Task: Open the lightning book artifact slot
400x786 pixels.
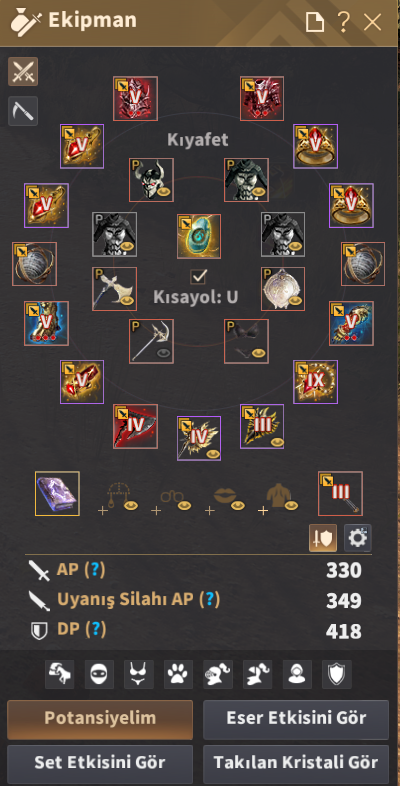Action: click(57, 493)
